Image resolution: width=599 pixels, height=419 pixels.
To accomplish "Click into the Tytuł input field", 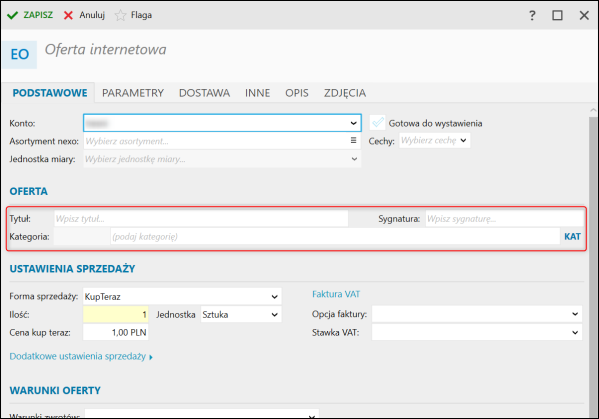I will point(201,219).
